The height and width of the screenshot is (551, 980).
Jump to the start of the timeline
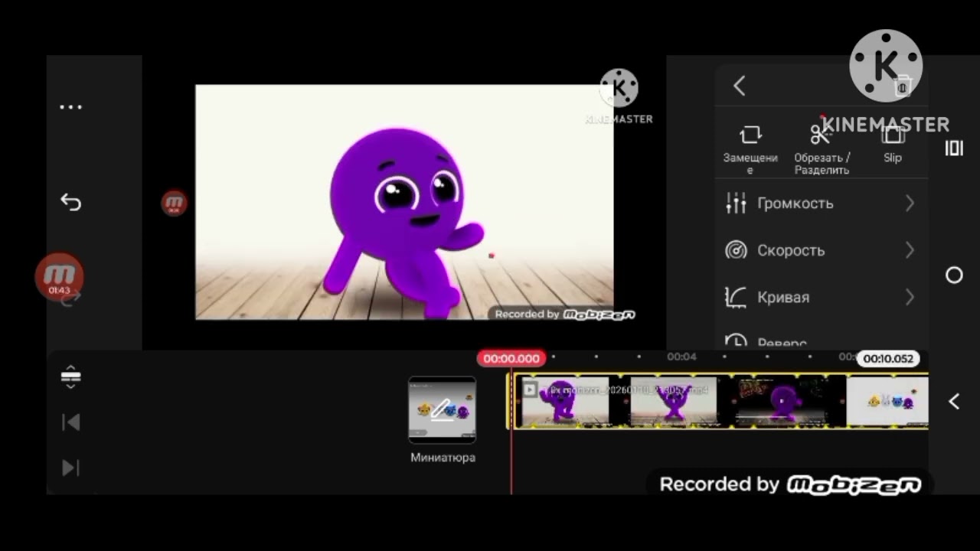pos(70,422)
